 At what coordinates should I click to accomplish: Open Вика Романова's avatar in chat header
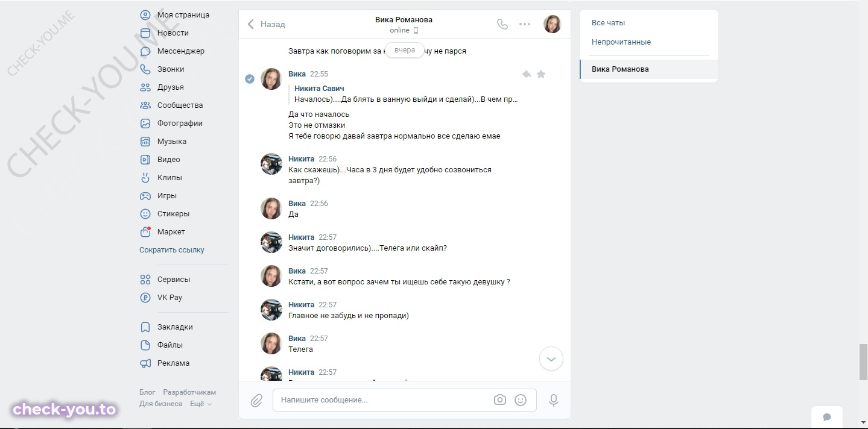(x=553, y=24)
